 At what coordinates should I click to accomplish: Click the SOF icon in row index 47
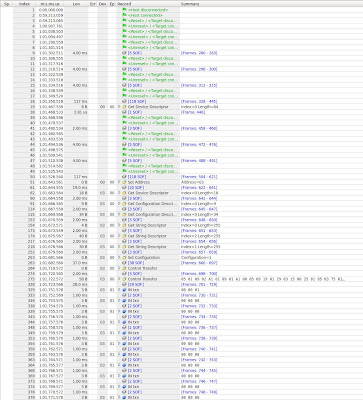[124, 161]
